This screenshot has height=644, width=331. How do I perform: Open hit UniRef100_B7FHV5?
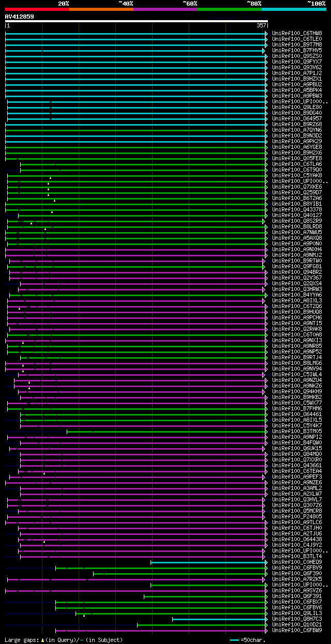297,50
